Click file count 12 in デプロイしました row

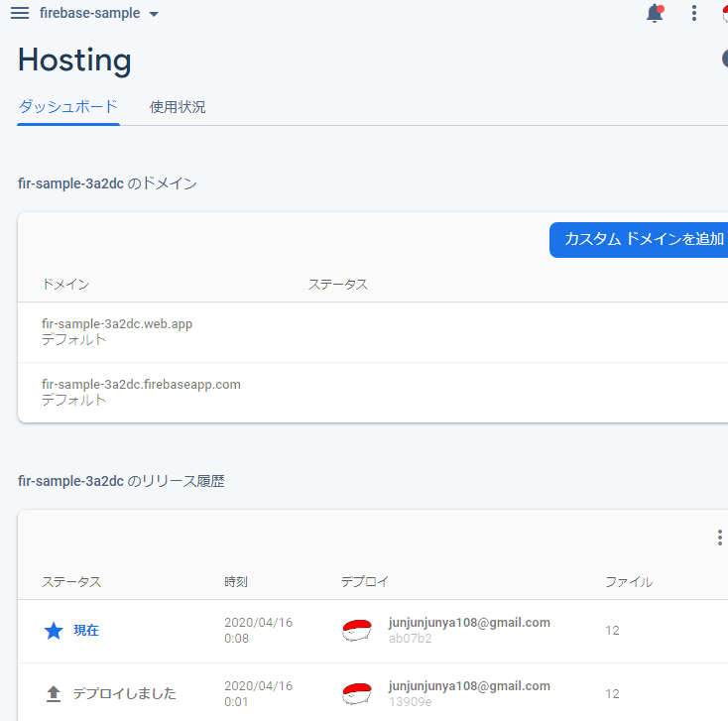(x=612, y=694)
